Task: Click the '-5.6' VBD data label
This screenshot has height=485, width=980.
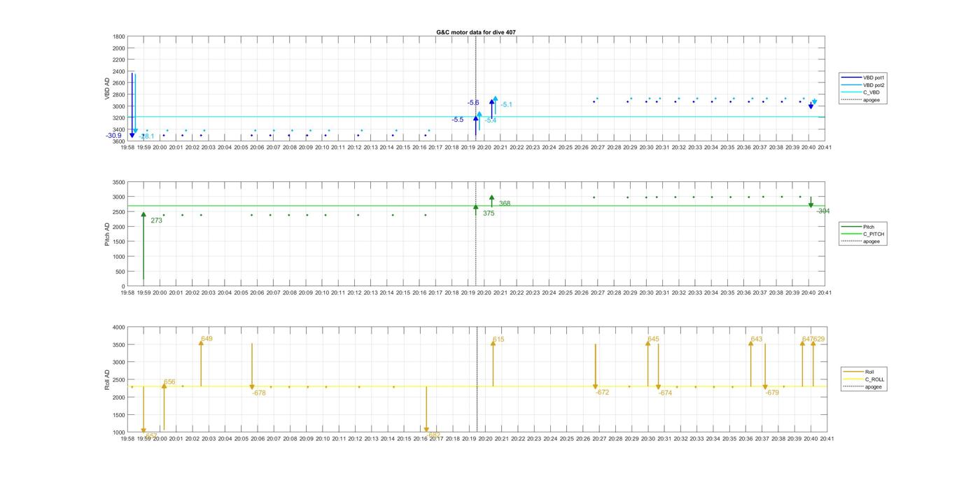Action: [473, 103]
